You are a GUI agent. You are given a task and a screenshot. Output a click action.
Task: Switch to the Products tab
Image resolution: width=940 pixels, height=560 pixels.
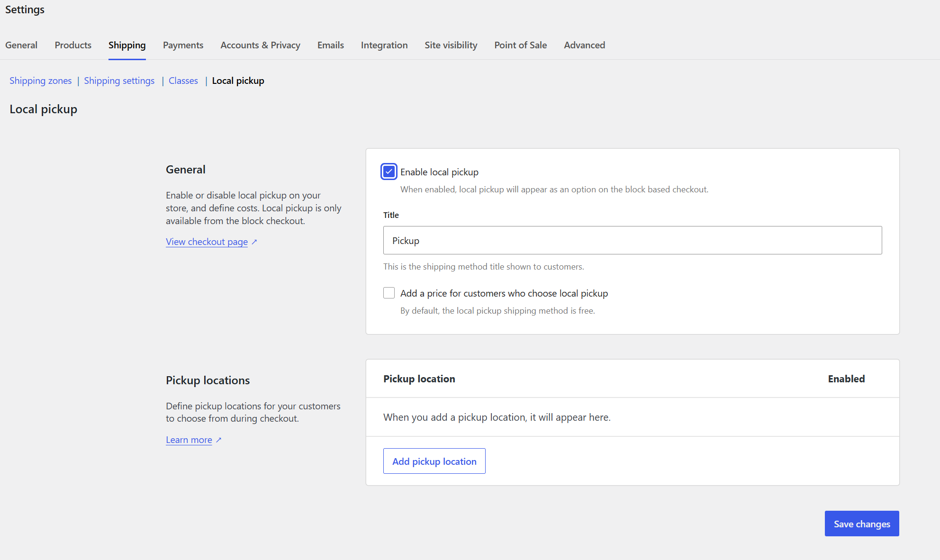coord(73,45)
